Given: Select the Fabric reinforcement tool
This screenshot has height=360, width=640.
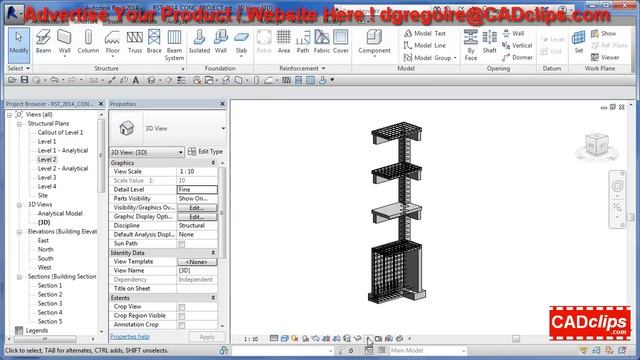Looking at the screenshot, I should coord(322,42).
